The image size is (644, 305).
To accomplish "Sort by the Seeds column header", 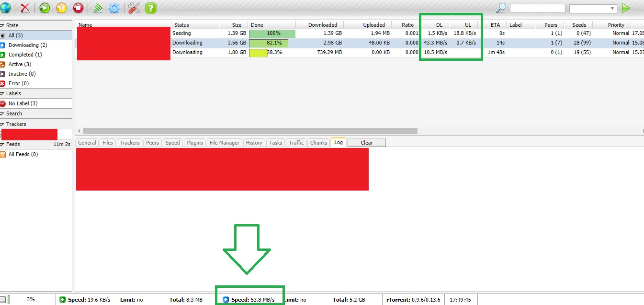I will [x=578, y=25].
